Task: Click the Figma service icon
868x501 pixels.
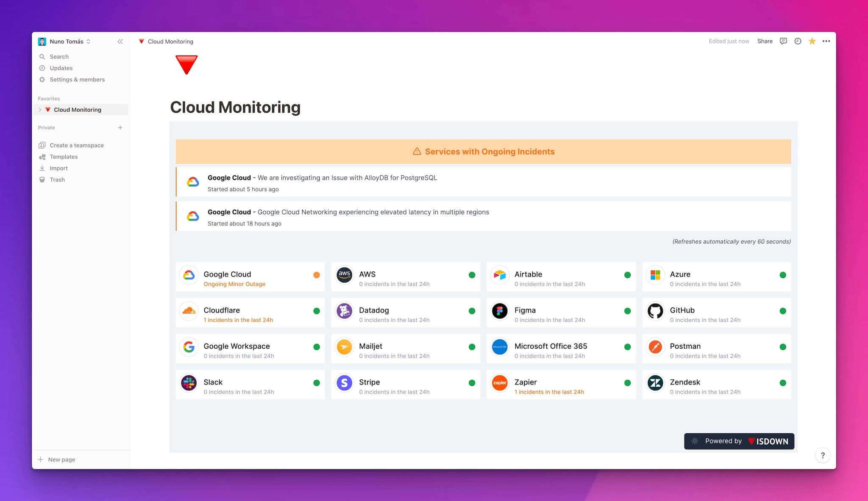Action: click(499, 310)
